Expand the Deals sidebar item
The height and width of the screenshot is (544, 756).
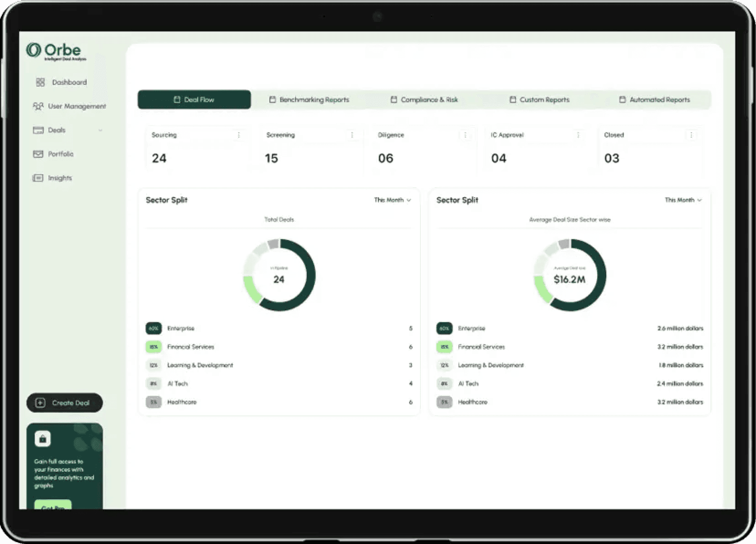pyautogui.click(x=100, y=130)
